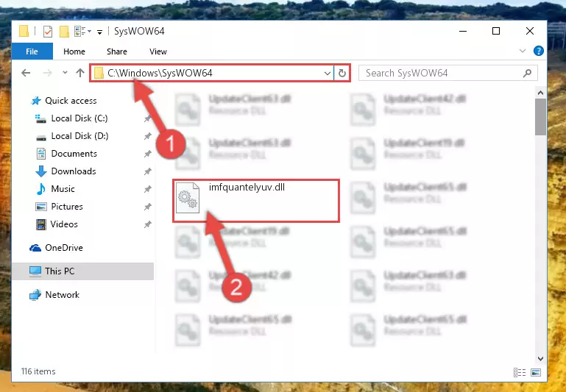
Task: Switch to Details view icon in status bar
Action: (520, 373)
